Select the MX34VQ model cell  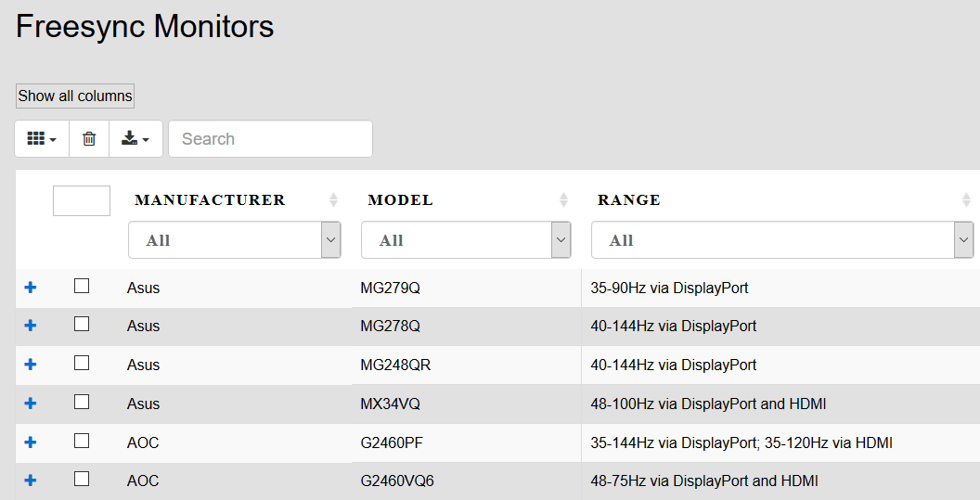click(390, 404)
